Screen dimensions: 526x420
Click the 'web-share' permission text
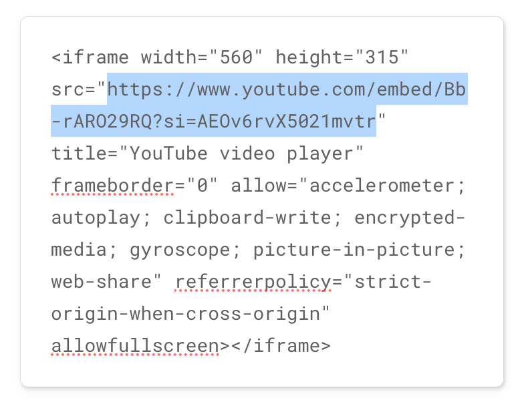(x=102, y=282)
